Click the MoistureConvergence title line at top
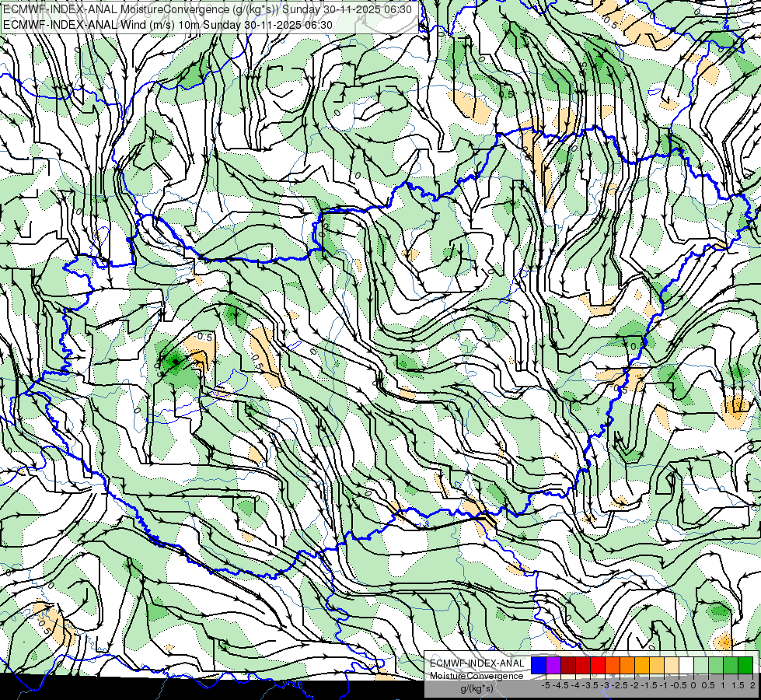This screenshot has height=700, width=761. point(207,9)
